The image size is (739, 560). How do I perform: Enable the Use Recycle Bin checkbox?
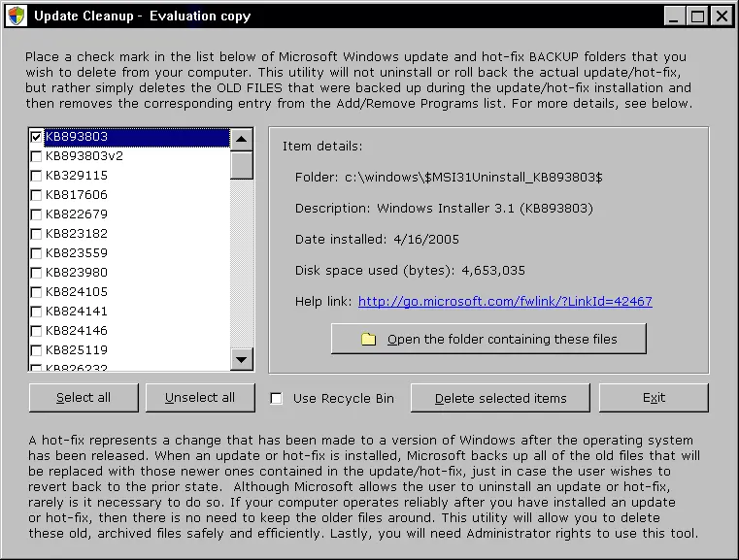click(x=276, y=399)
